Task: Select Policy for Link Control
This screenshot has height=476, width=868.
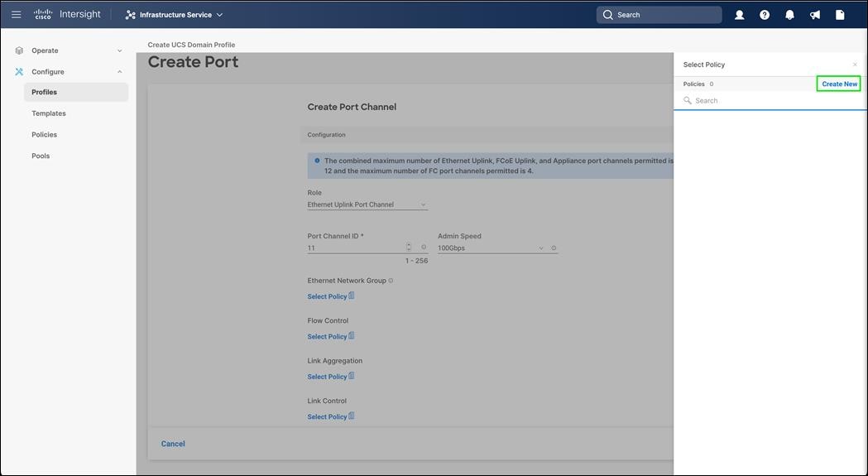Action: coord(330,416)
